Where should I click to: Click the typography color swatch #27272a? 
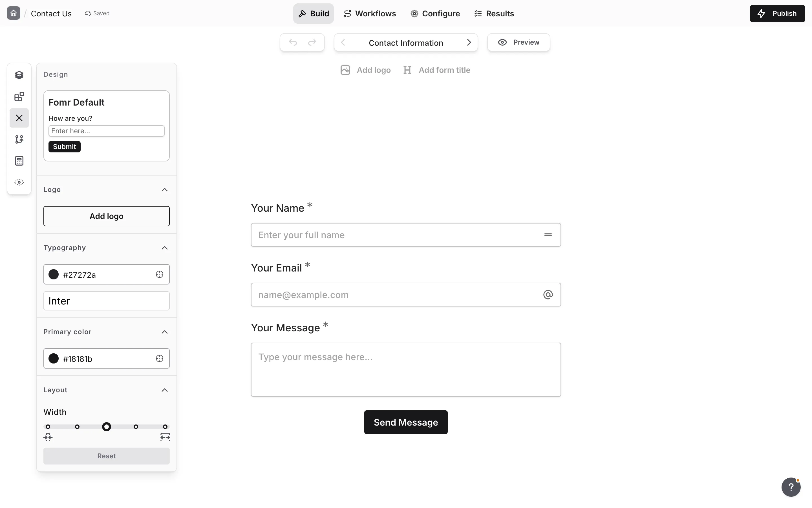tap(54, 275)
